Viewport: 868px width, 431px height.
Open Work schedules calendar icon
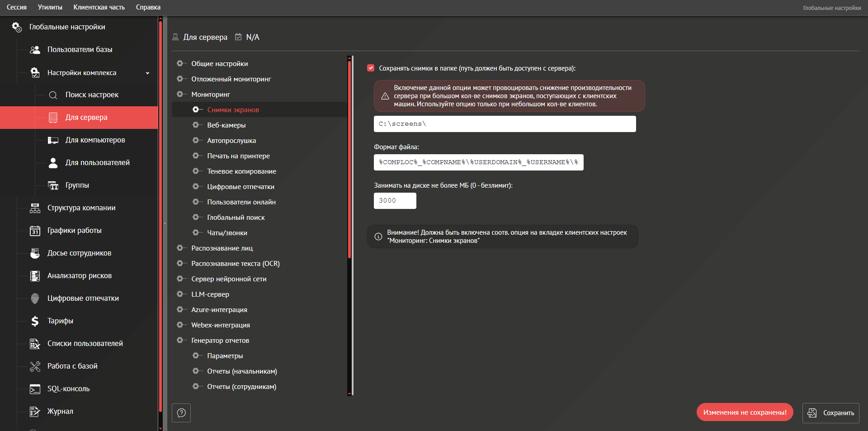[35, 231]
